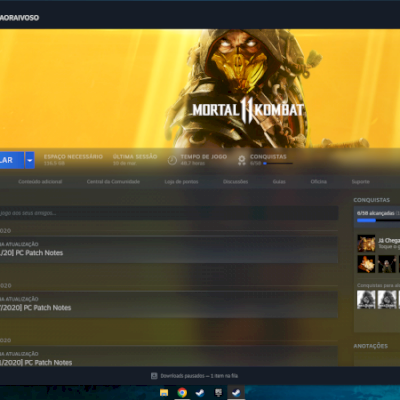Click the highlighted active Steam icon on taskbar
Image resolution: width=400 pixels, height=400 pixels.
(x=236, y=392)
